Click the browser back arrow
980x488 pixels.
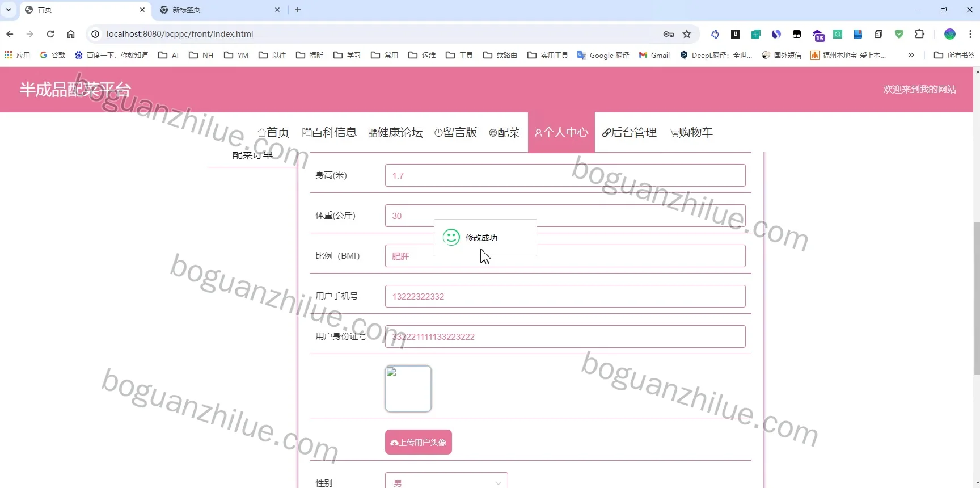(10, 34)
